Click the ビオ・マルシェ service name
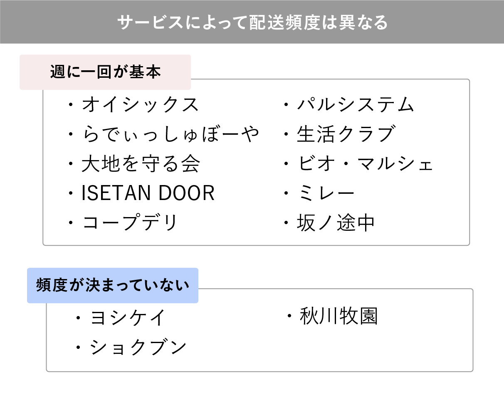The width and height of the screenshot is (504, 420). tap(366, 164)
